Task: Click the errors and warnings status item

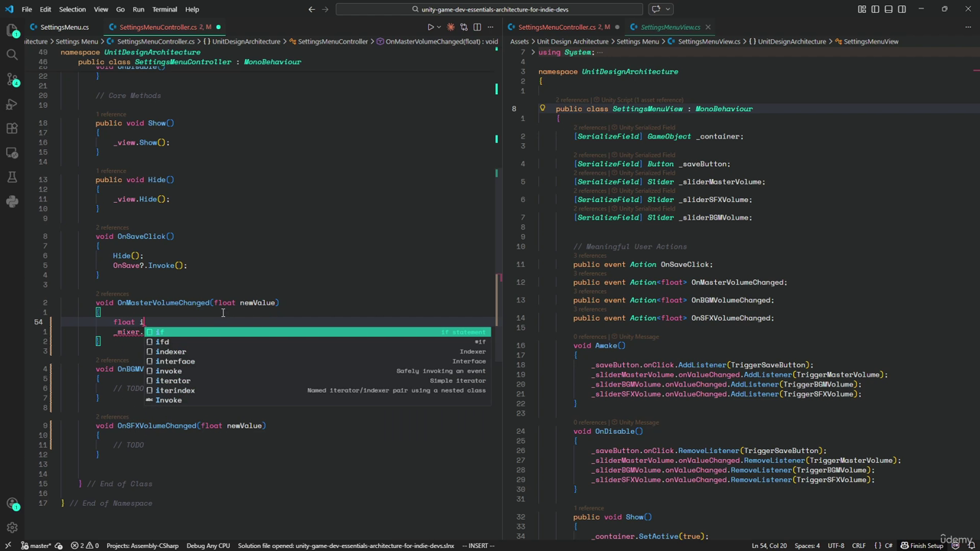Action: pos(85,546)
